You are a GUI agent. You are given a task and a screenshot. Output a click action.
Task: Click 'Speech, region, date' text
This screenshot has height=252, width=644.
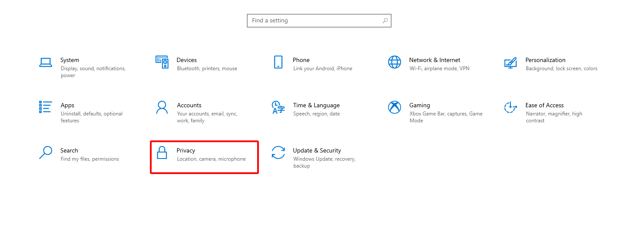tap(317, 114)
